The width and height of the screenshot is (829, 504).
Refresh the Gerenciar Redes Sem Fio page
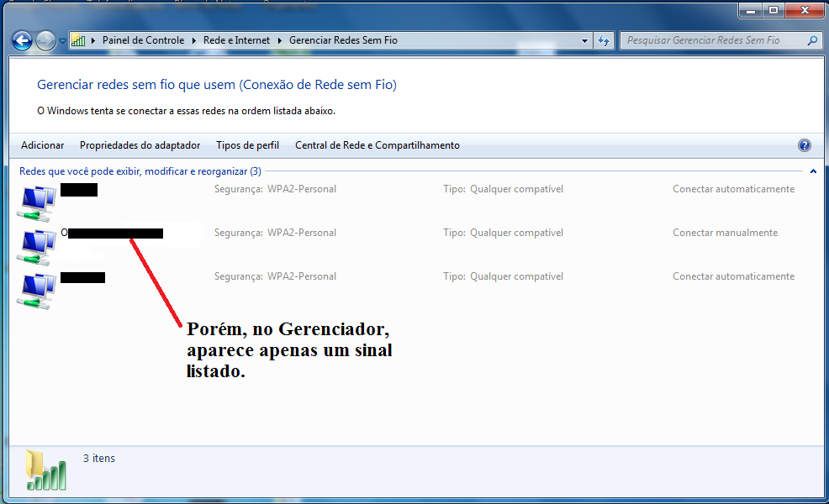603,40
